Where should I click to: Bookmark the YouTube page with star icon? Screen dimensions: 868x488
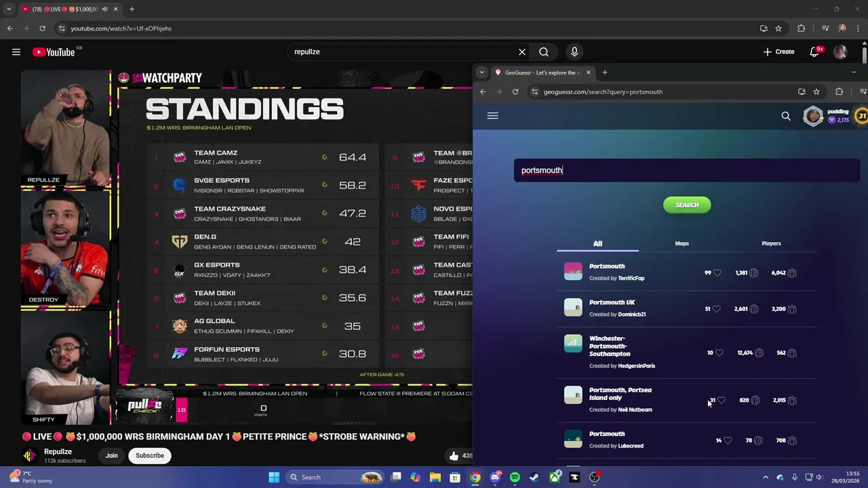tap(778, 28)
